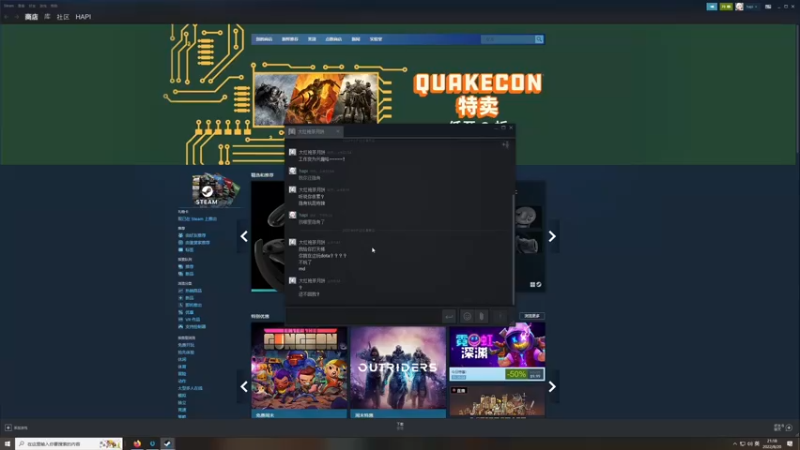The width and height of the screenshot is (800, 450).
Task: Click the Steam taskbar icon
Action: 167,444
